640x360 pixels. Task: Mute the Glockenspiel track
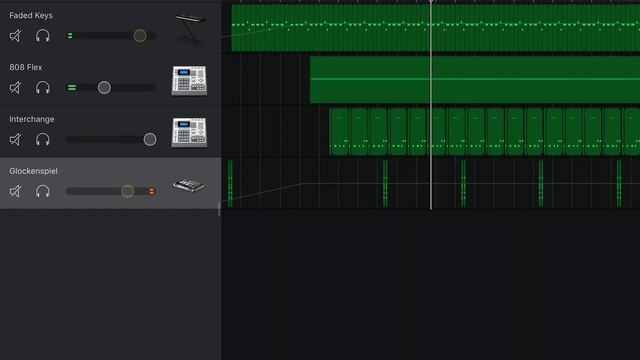(15, 191)
